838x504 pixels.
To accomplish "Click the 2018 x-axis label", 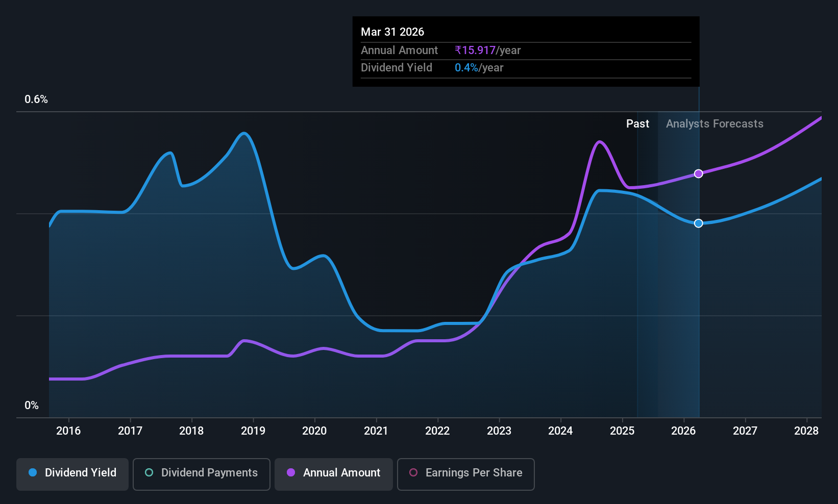I will click(x=191, y=431).
